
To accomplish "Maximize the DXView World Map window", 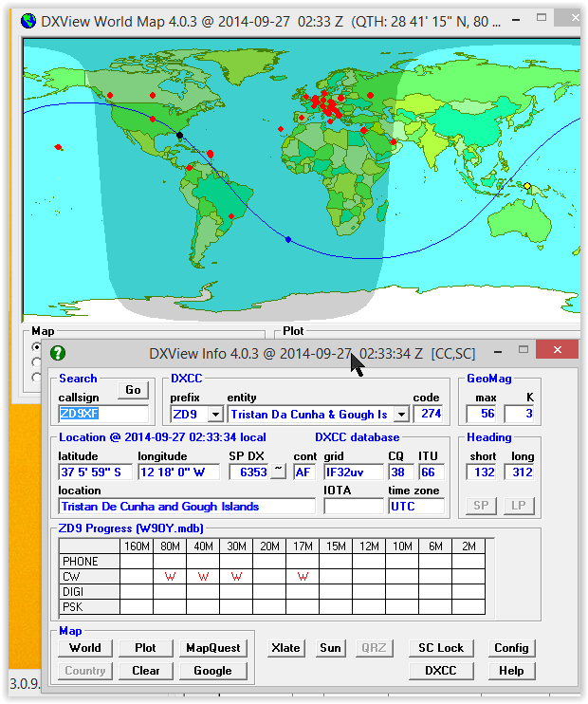I will point(542,17).
